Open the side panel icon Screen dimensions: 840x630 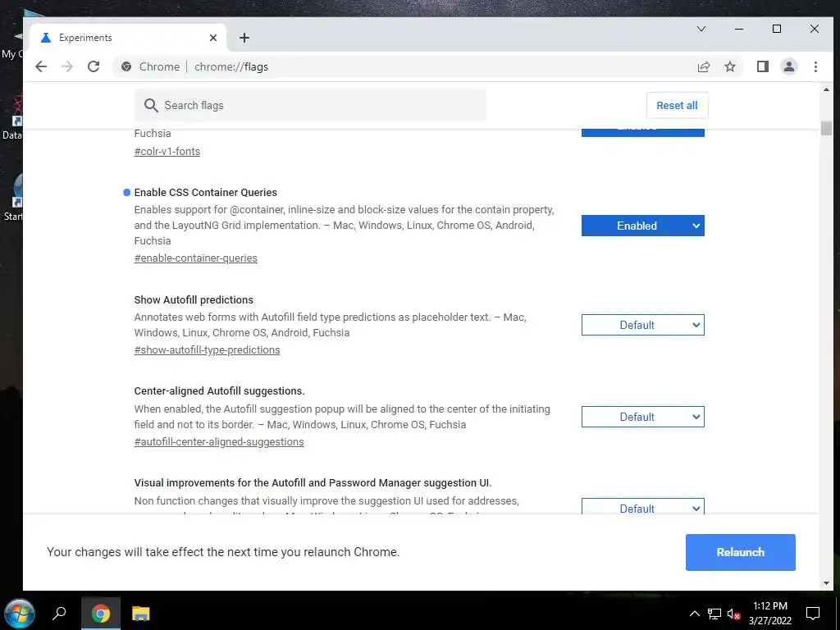762,66
